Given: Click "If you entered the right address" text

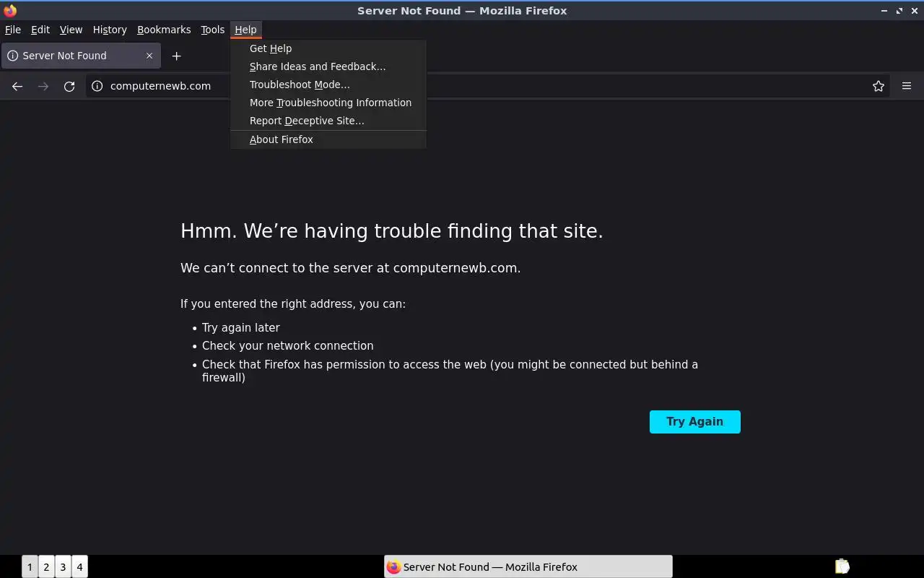Looking at the screenshot, I should tap(293, 304).
